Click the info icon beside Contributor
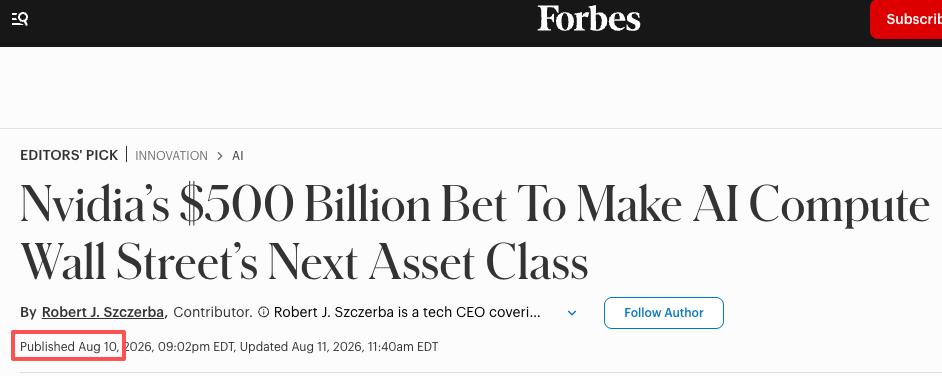 pyautogui.click(x=263, y=312)
